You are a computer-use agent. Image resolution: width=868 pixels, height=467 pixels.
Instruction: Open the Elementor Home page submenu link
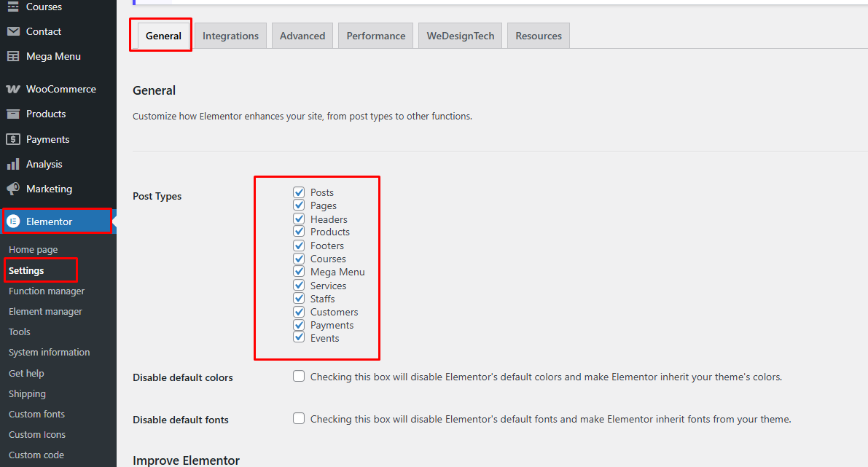click(34, 250)
